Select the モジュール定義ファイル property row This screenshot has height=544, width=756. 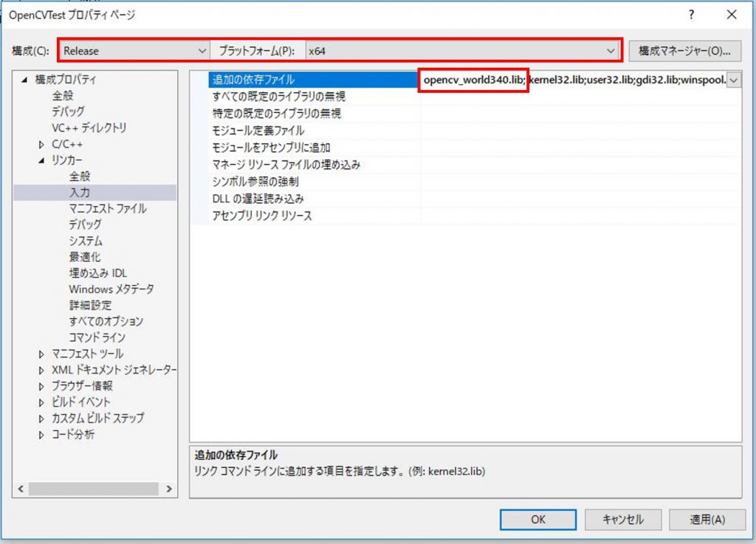(x=258, y=131)
